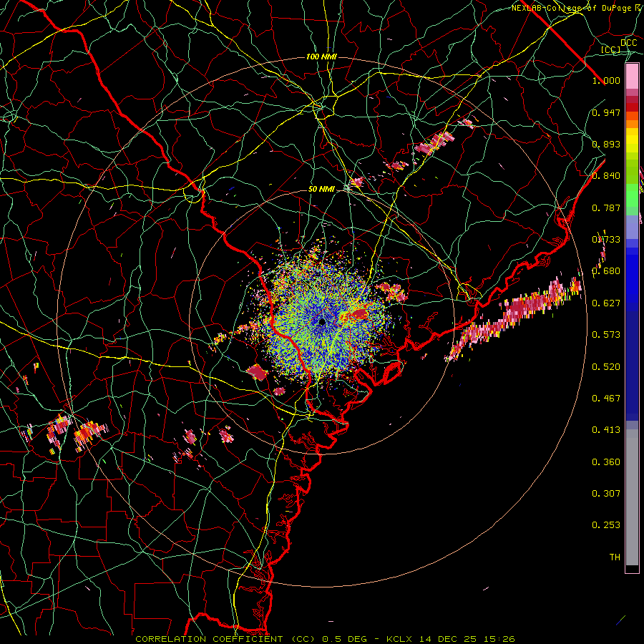Viewport: 644px width, 644px height.
Task: Click the 0.520 value on the scale
Action: (x=606, y=367)
